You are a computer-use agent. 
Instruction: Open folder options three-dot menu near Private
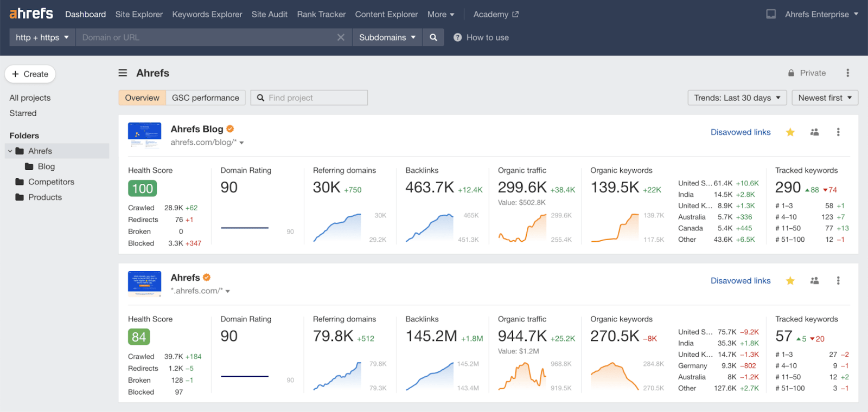pyautogui.click(x=847, y=73)
